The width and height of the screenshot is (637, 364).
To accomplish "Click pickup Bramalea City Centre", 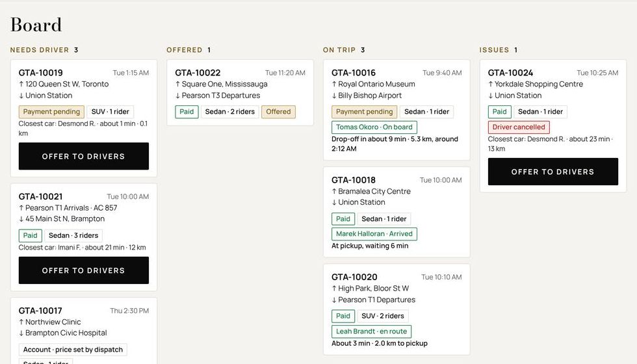I will point(371,191).
